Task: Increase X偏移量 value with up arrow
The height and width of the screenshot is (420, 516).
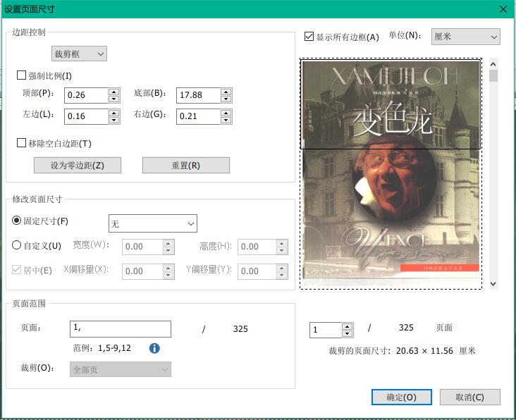Action: click(x=168, y=268)
